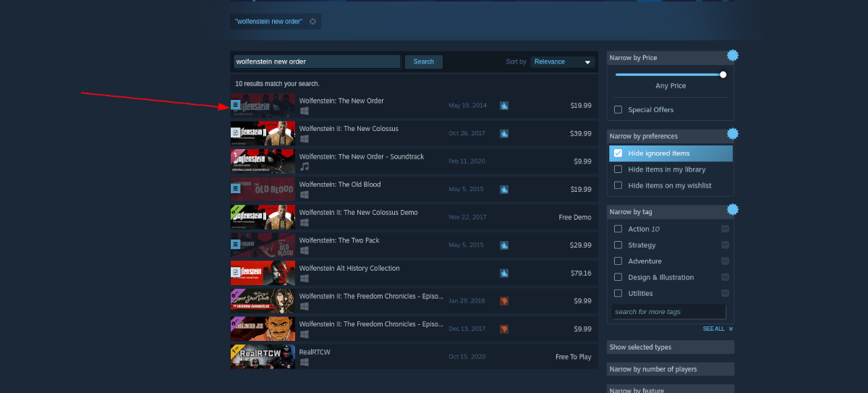Click the Windows icon under Wolfenstein: The New Order

(x=305, y=111)
